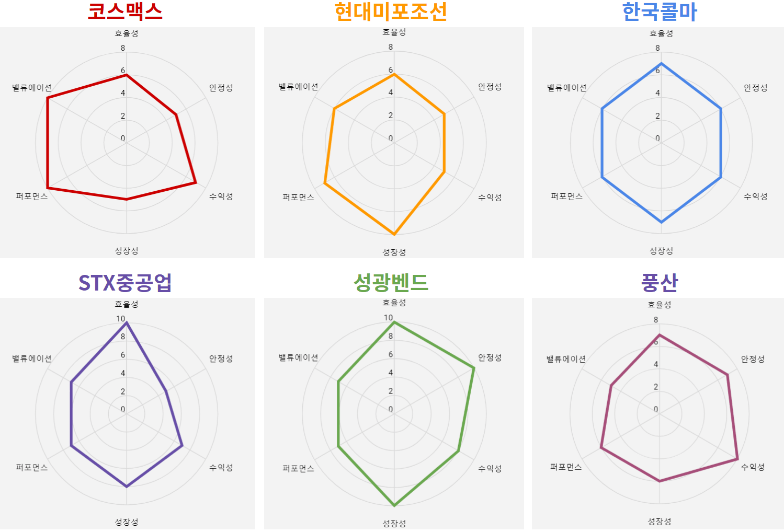Click the 한국콜마 chart title
784x532 pixels.
coord(660,11)
